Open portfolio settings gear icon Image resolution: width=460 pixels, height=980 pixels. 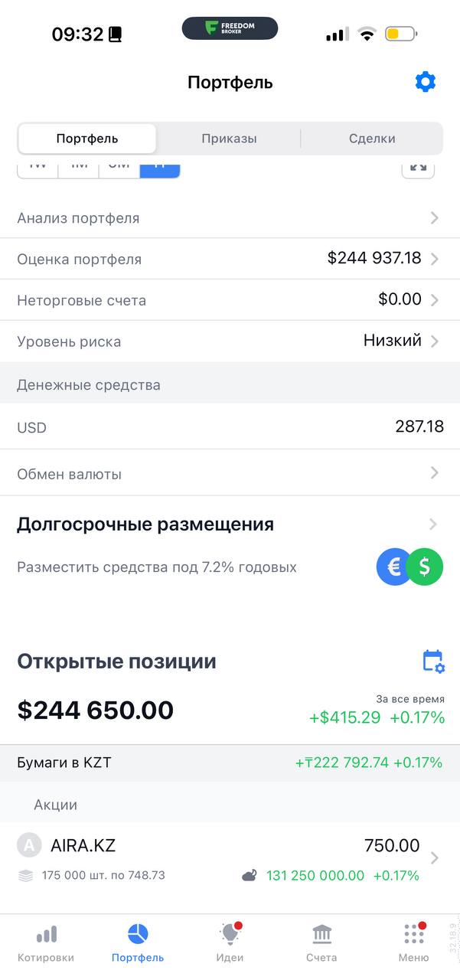(x=425, y=82)
